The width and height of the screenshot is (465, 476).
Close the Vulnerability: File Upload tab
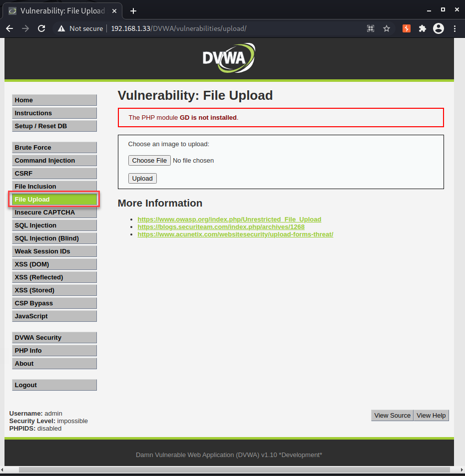tap(114, 11)
